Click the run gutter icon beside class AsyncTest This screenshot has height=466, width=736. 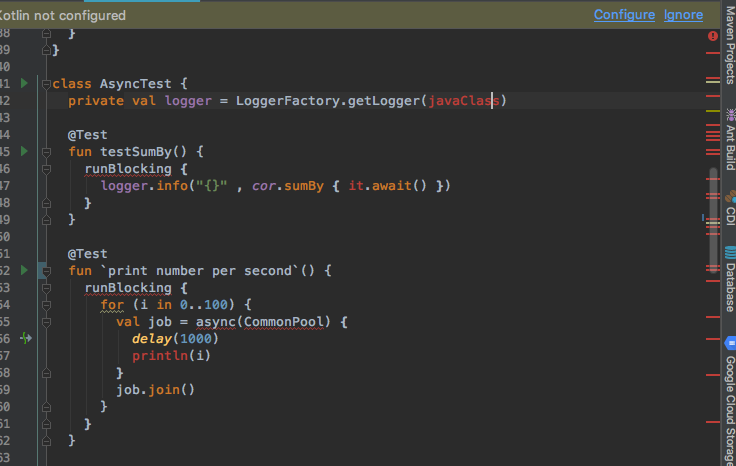click(25, 83)
